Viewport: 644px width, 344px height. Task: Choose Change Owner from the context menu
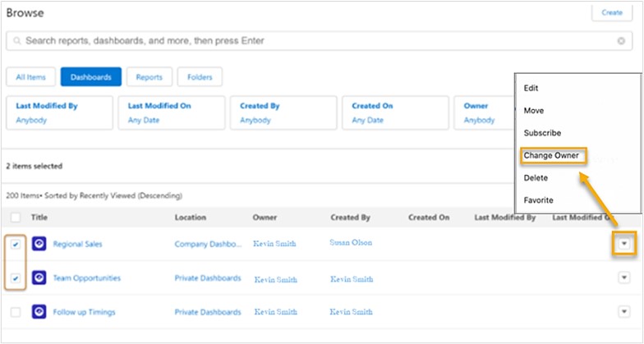[551, 155]
